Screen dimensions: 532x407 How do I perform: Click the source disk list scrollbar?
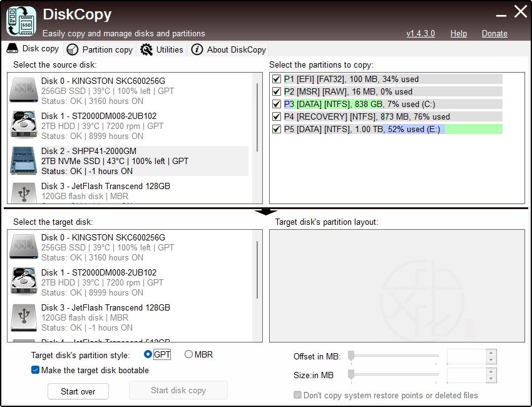click(x=257, y=113)
